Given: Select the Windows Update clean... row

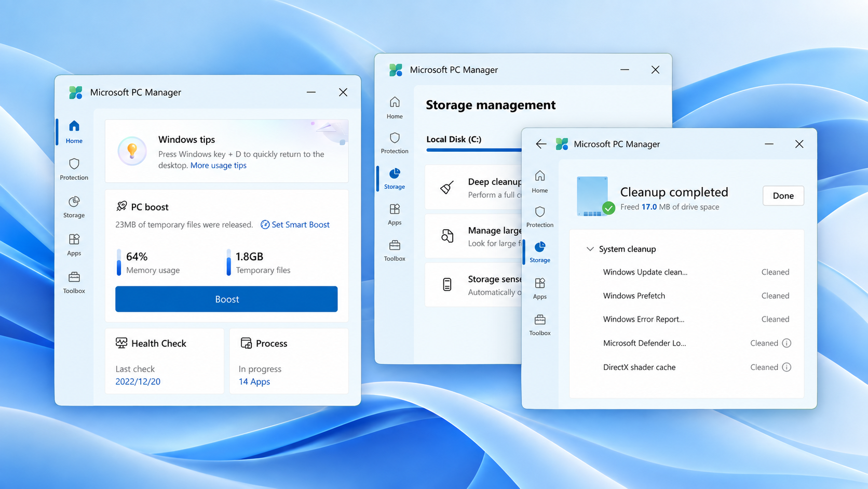Looking at the screenshot, I should click(x=696, y=272).
